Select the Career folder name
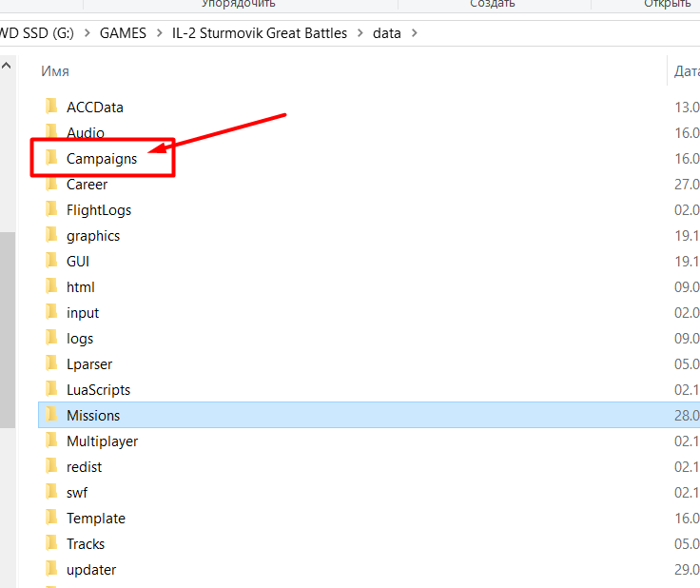Viewport: 700px width, 588px height. coord(87,185)
